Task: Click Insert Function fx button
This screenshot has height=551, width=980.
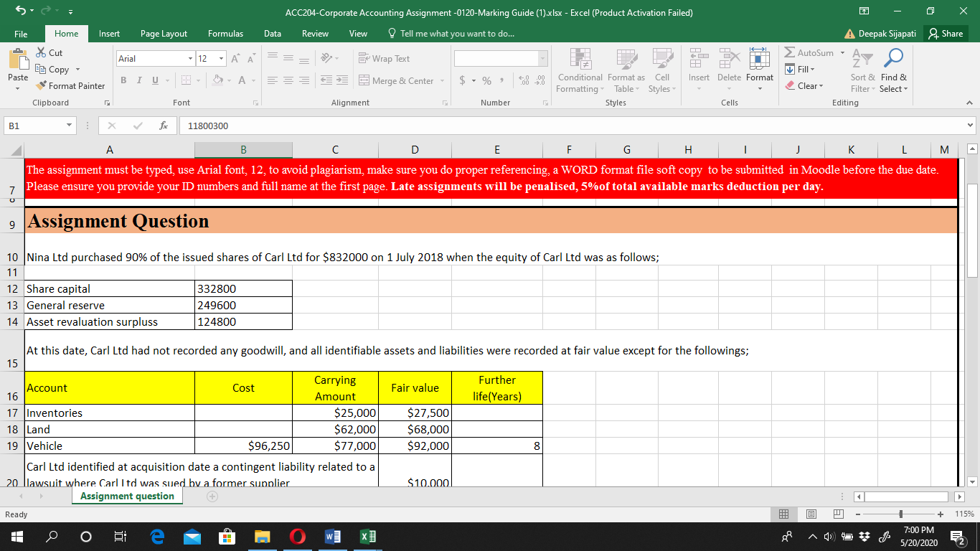Action: tap(164, 126)
